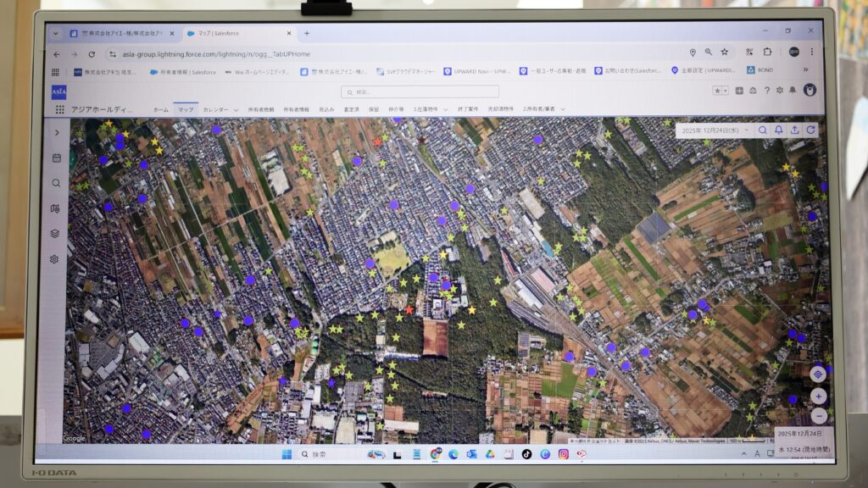Image resolution: width=868 pixels, height=488 pixels.
Task: Select the マップ navigation tab
Action: point(185,109)
